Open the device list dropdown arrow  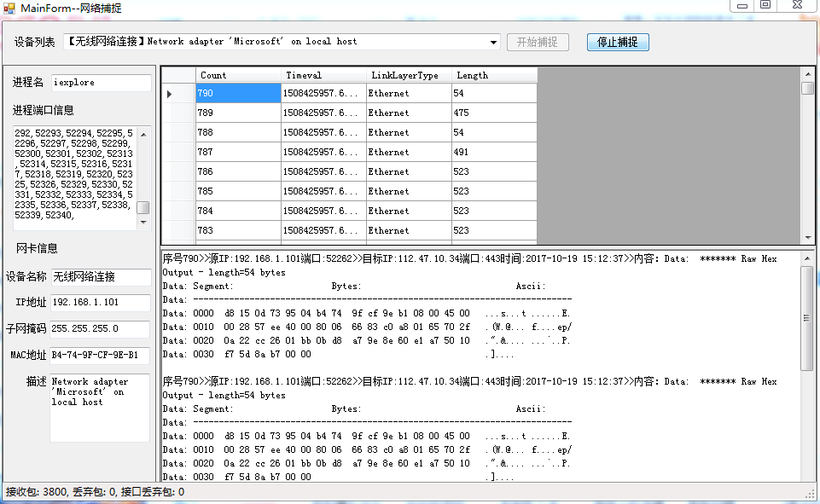point(493,43)
